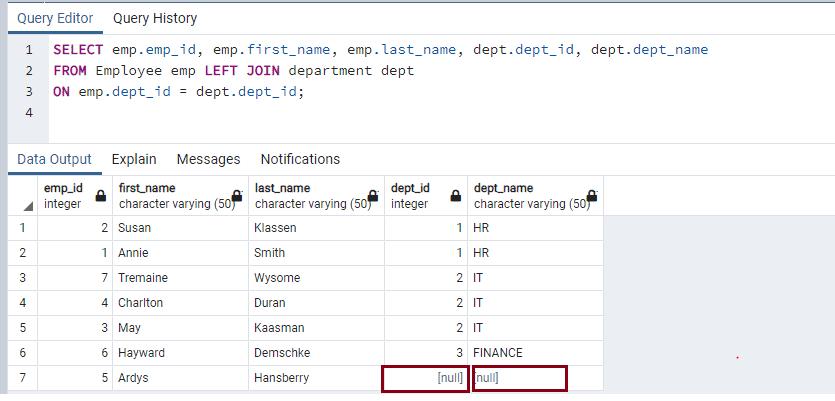The width and height of the screenshot is (835, 401).
Task: Open the Notifications tab
Action: [x=300, y=159]
